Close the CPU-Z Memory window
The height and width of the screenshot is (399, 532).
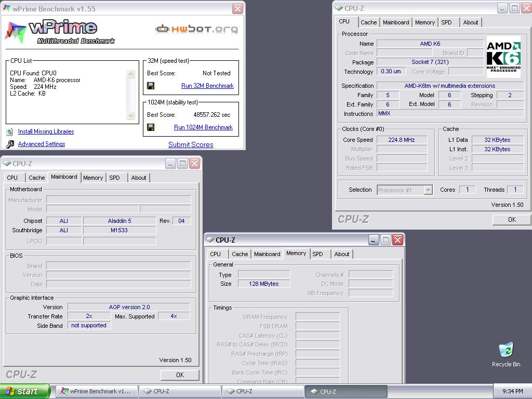[x=397, y=240]
